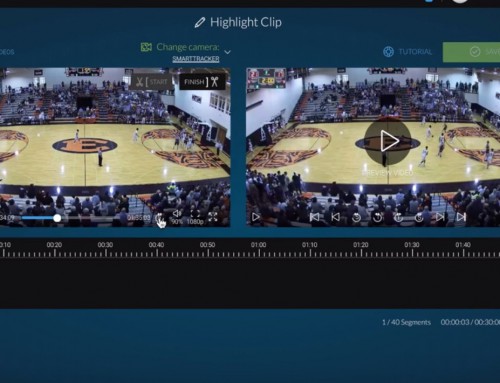Mute using the speaker volume icon
This screenshot has height=383, width=500.
pos(177,214)
